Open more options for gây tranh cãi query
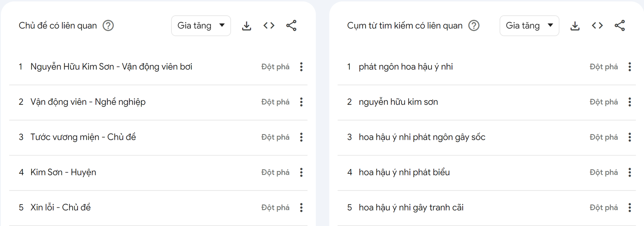The width and height of the screenshot is (644, 226). pos(630,208)
